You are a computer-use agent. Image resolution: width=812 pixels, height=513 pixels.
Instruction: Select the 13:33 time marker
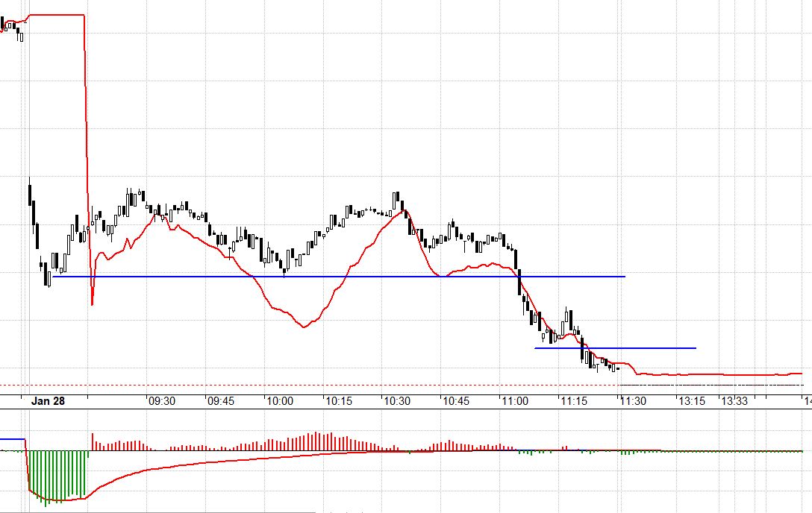(734, 400)
